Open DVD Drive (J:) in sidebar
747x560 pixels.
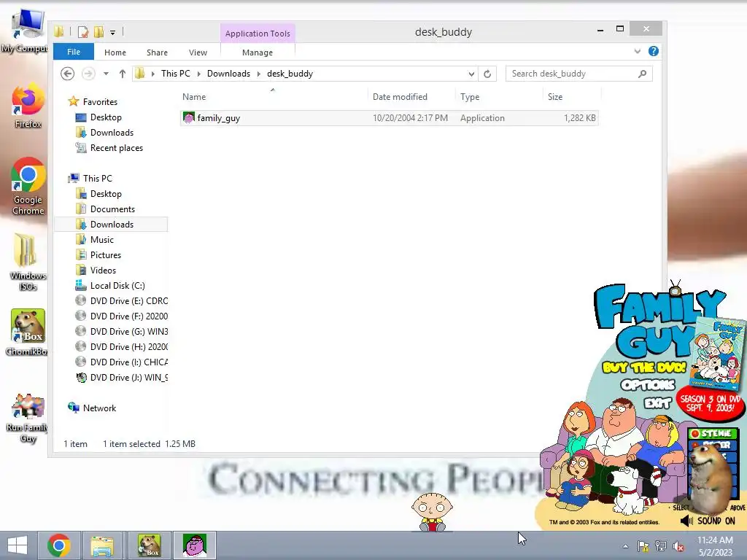click(122, 377)
